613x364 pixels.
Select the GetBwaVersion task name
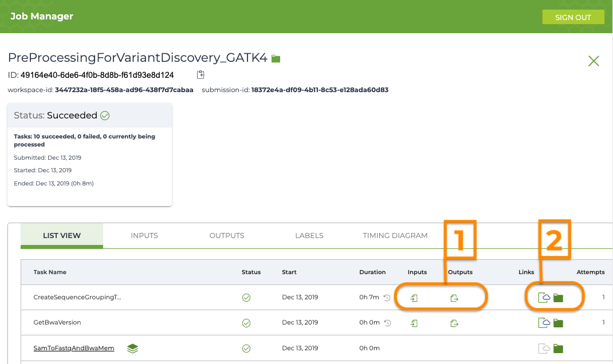(57, 322)
